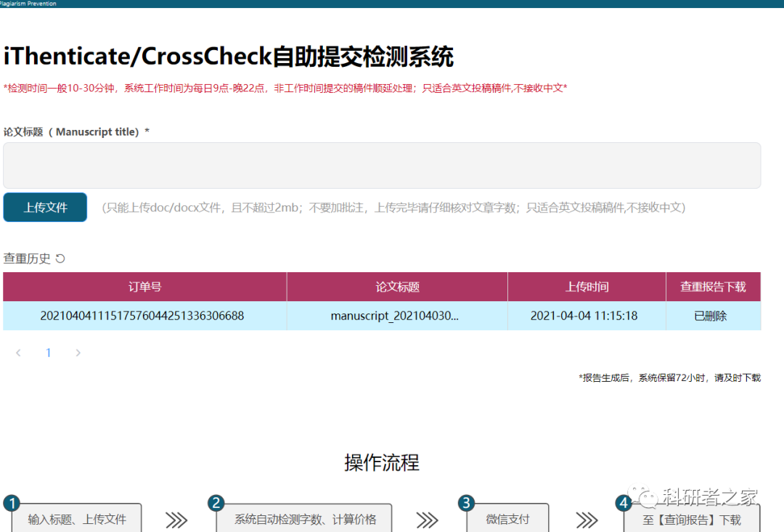Select page 1 in the pagination

49,353
